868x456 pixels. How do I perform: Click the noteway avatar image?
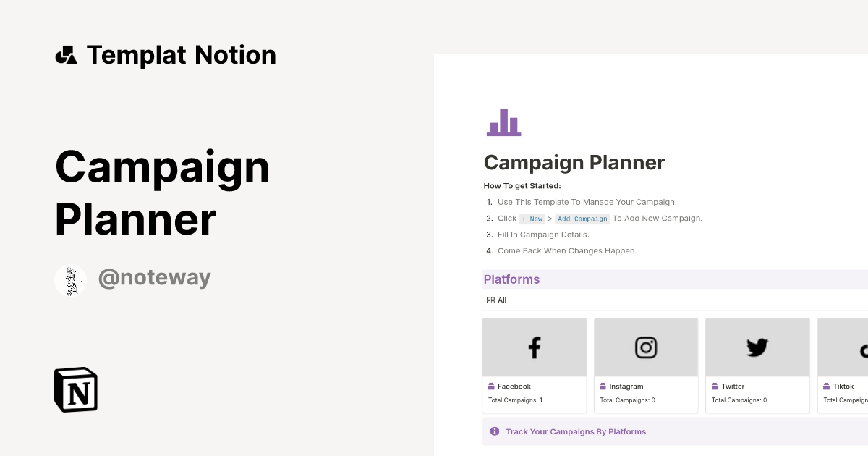pos(70,280)
